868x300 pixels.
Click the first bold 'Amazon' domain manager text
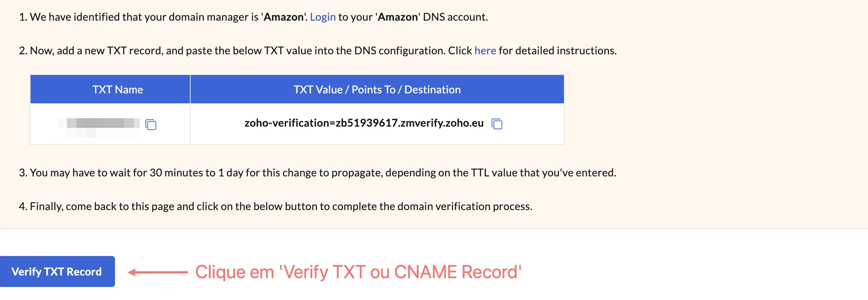pyautogui.click(x=283, y=17)
